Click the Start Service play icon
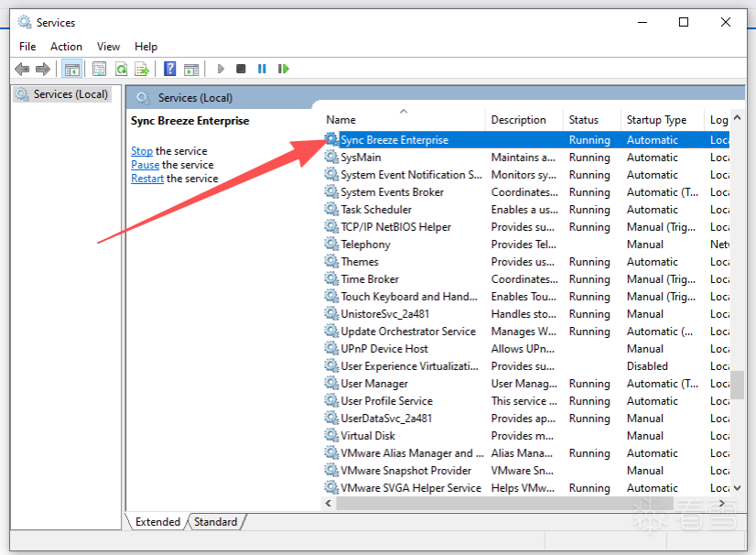Screen dimensions: 756x555 pos(221,69)
